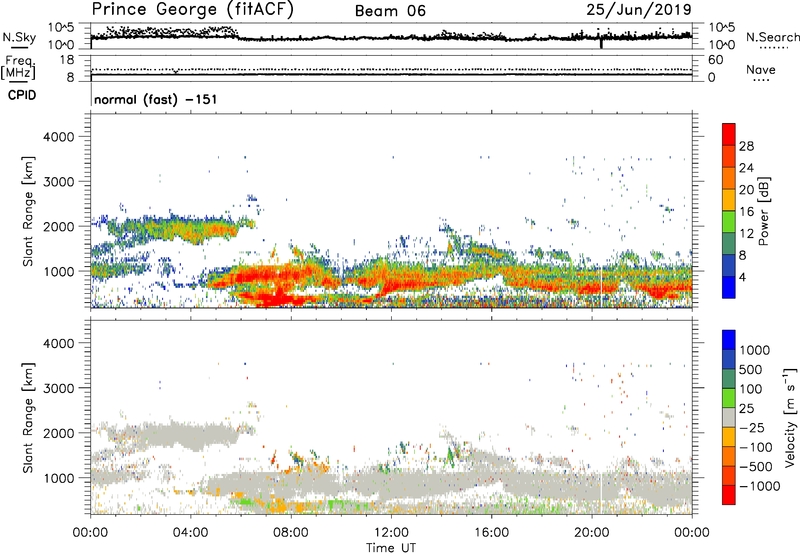The height and width of the screenshot is (554, 800).
Task: Click the '4' Power colorbar tick value
Action: coord(743,277)
